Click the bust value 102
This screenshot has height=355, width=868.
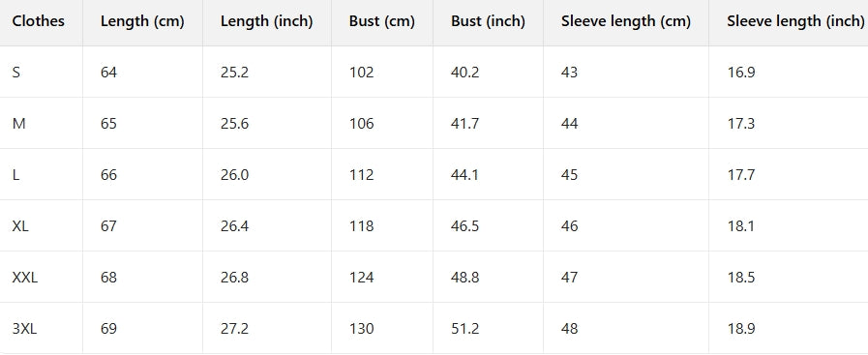(x=362, y=73)
